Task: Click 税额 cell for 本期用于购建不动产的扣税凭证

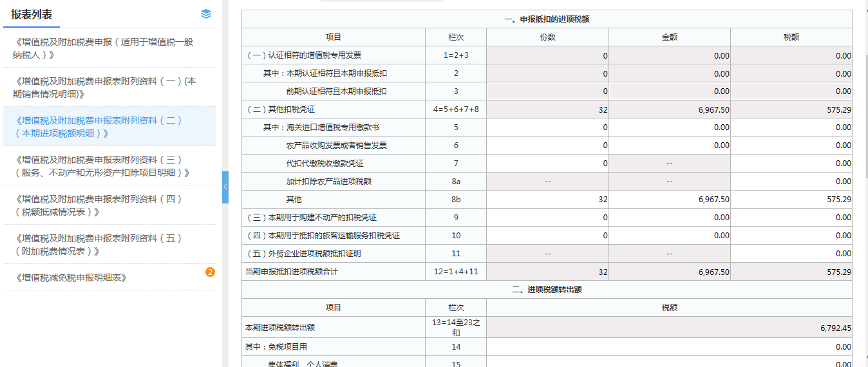Action: (791, 218)
